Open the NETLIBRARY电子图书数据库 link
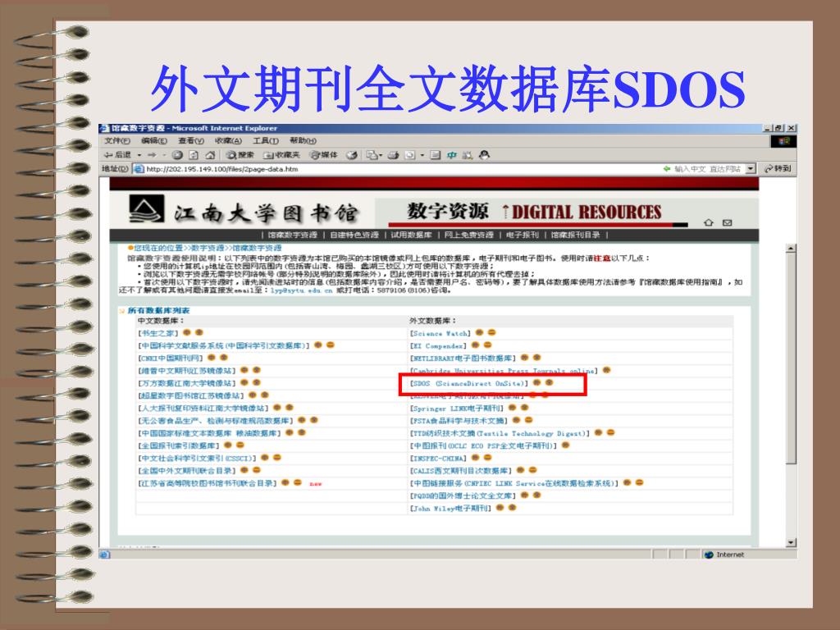 click(463, 358)
